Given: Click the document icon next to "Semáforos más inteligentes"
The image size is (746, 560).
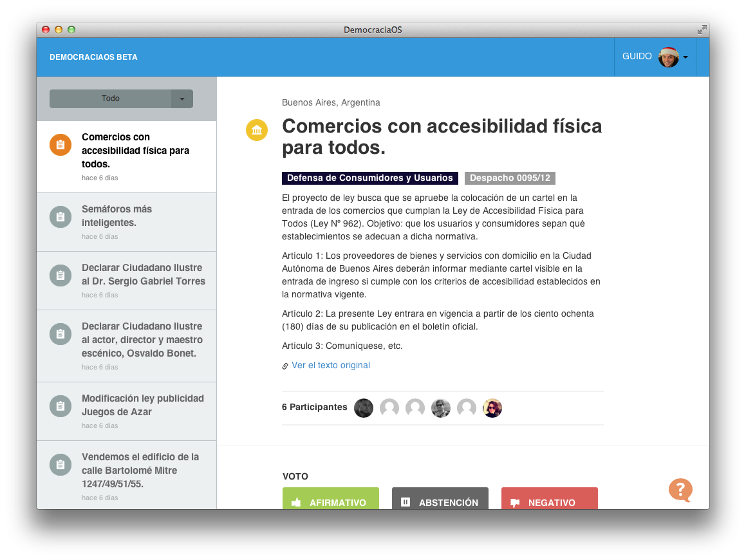Looking at the screenshot, I should (60, 216).
